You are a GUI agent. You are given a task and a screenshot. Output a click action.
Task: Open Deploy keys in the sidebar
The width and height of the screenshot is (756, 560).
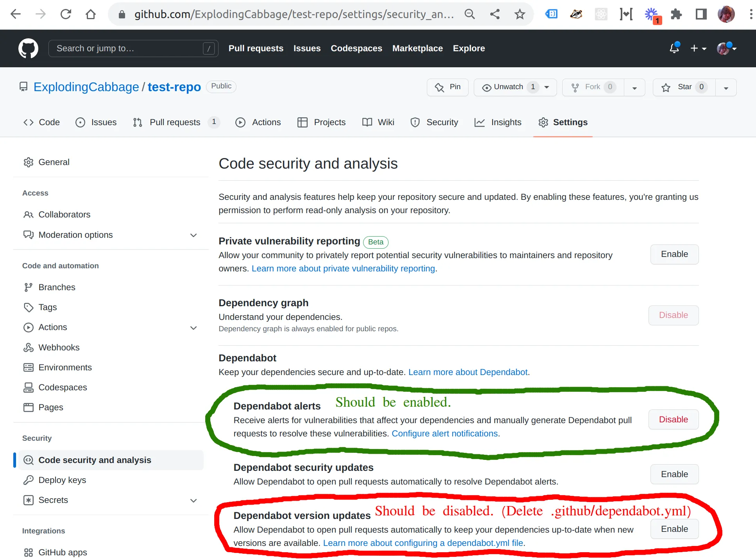62,480
